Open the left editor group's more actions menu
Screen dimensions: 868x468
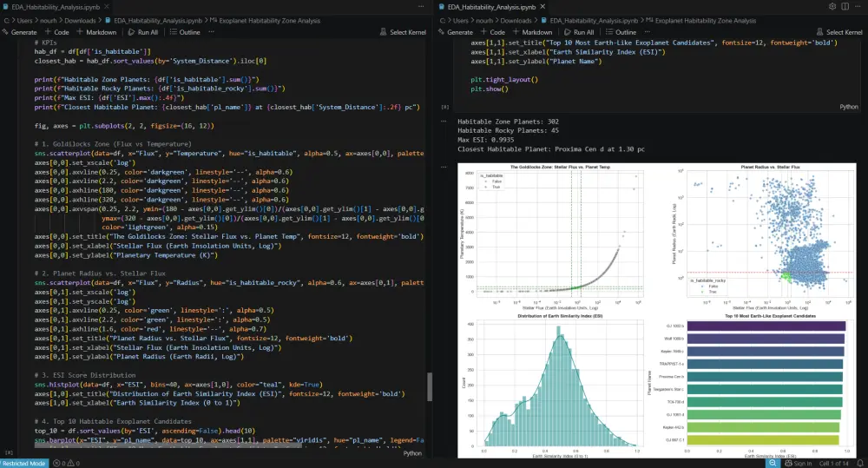(x=421, y=7)
